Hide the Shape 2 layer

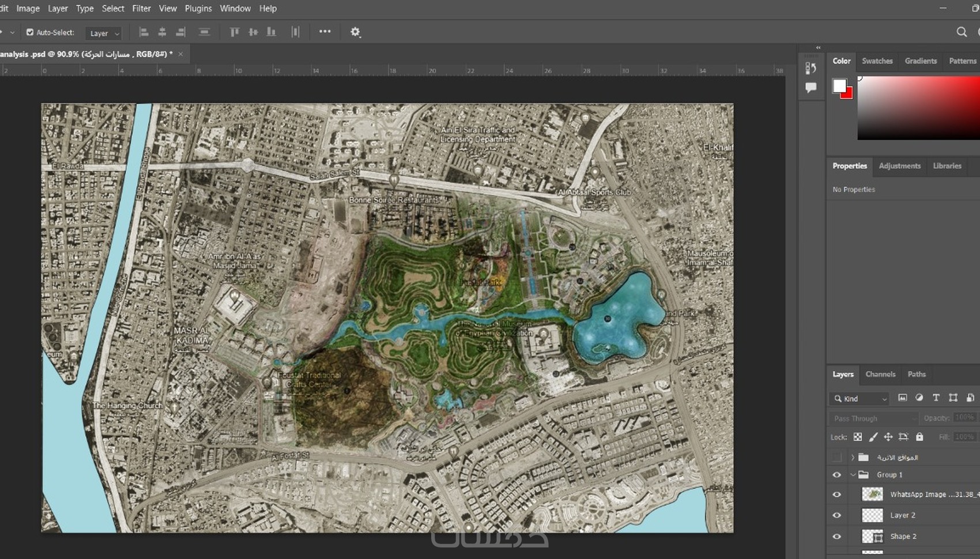pyautogui.click(x=837, y=537)
